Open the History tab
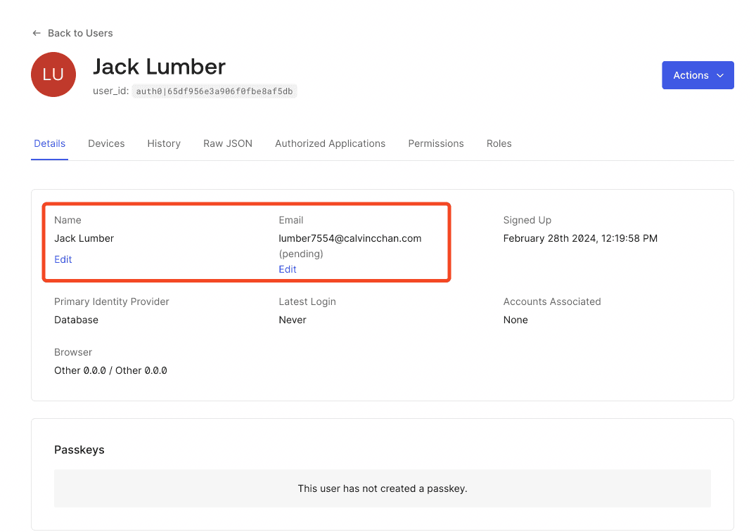 pyautogui.click(x=164, y=143)
